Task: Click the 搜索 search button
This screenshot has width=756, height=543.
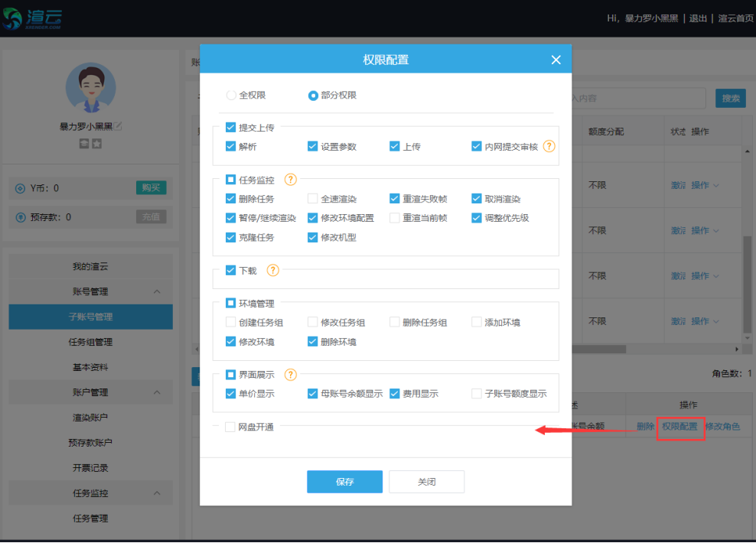Action: click(x=730, y=98)
